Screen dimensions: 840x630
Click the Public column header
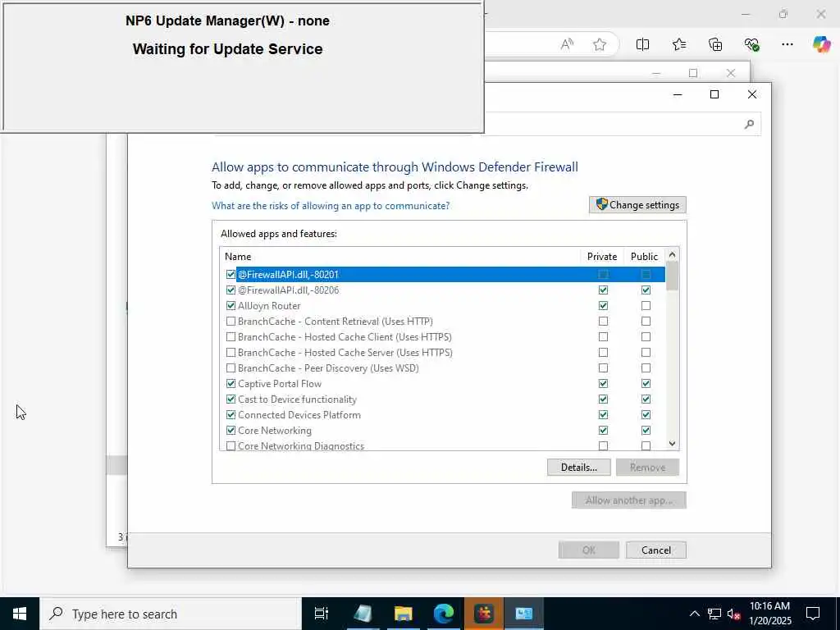[x=644, y=257]
